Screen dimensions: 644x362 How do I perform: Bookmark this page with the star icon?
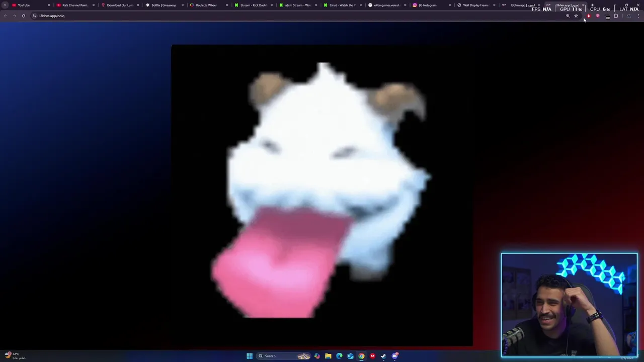576,16
